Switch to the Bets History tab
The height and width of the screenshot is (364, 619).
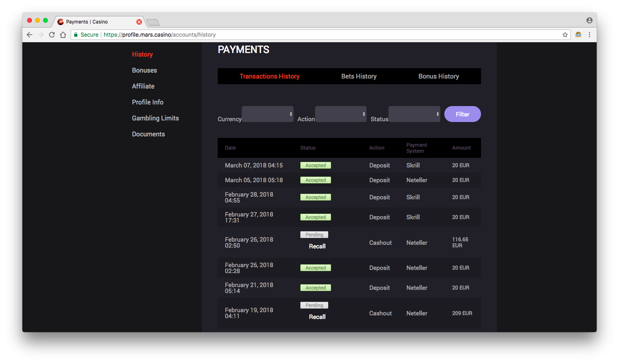pos(359,76)
